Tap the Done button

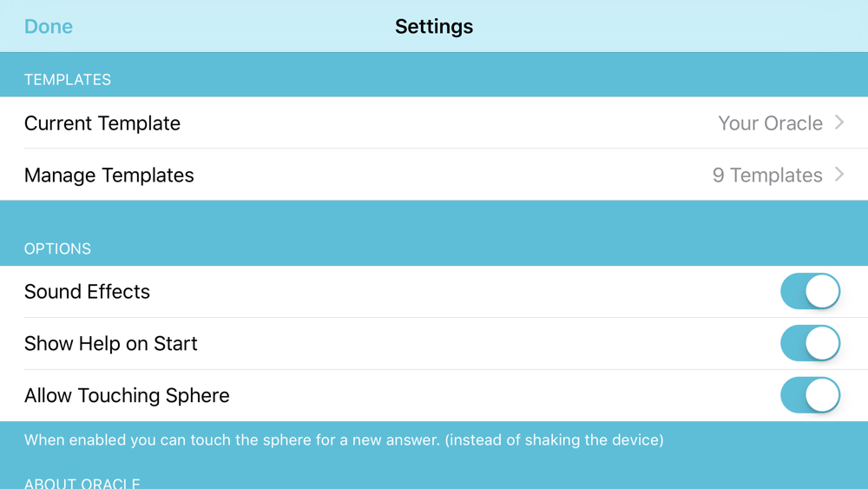pos(48,26)
